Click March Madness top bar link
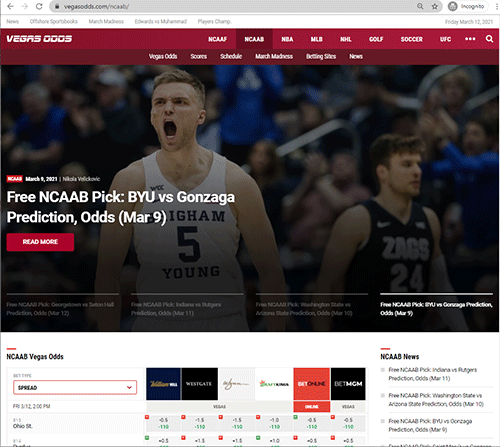The image size is (500, 447). pos(106,21)
